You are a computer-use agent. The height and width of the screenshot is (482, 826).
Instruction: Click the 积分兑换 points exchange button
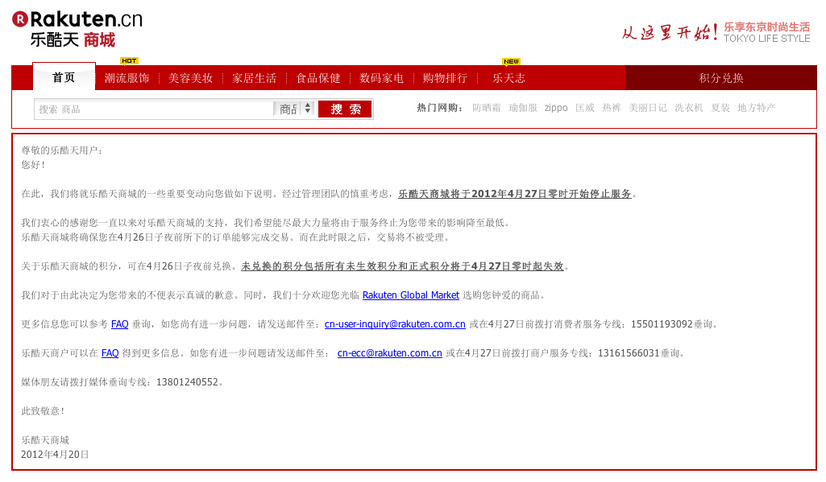click(721, 78)
